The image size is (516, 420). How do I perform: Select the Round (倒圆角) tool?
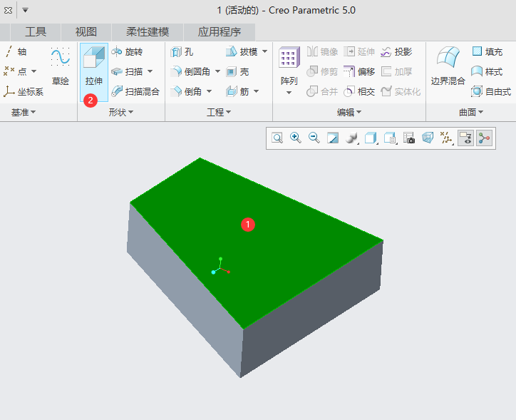[x=190, y=71]
